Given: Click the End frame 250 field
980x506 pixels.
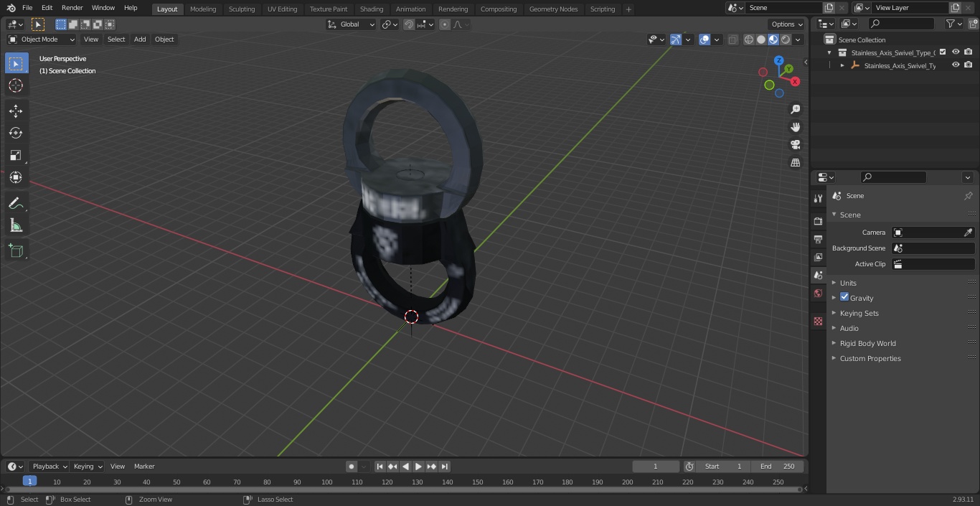Looking at the screenshot, I should (x=778, y=467).
